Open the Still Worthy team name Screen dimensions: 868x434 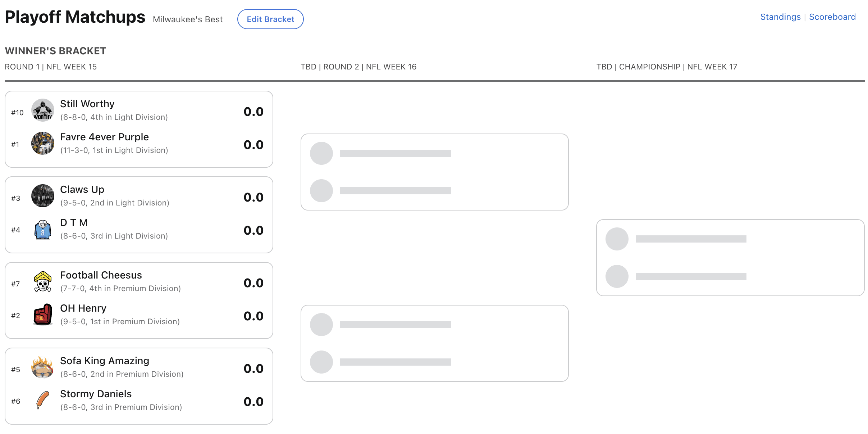[87, 104]
